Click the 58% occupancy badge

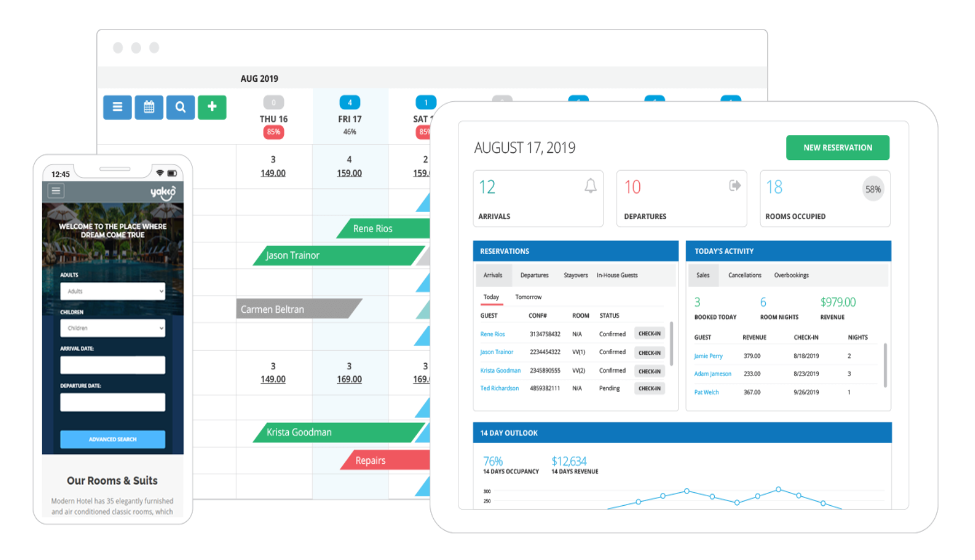coord(873,189)
